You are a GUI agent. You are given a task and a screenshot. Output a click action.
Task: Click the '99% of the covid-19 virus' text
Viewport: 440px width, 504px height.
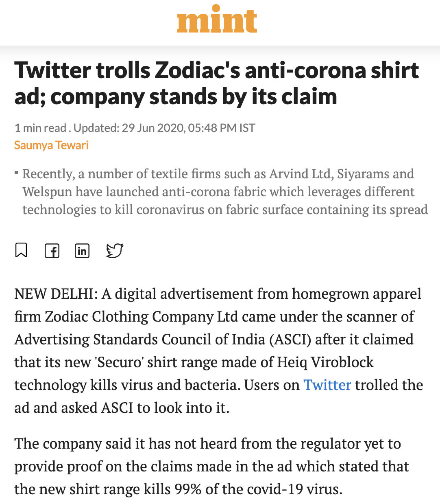click(x=258, y=489)
